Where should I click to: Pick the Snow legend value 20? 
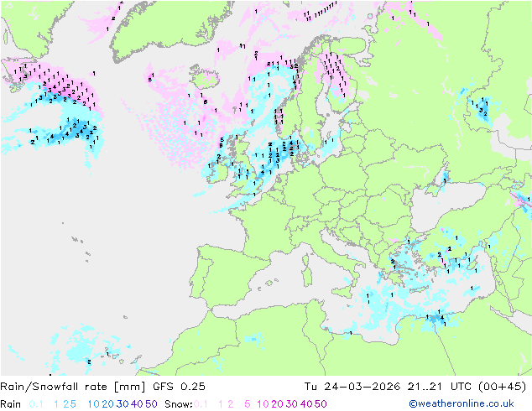(x=277, y=404)
